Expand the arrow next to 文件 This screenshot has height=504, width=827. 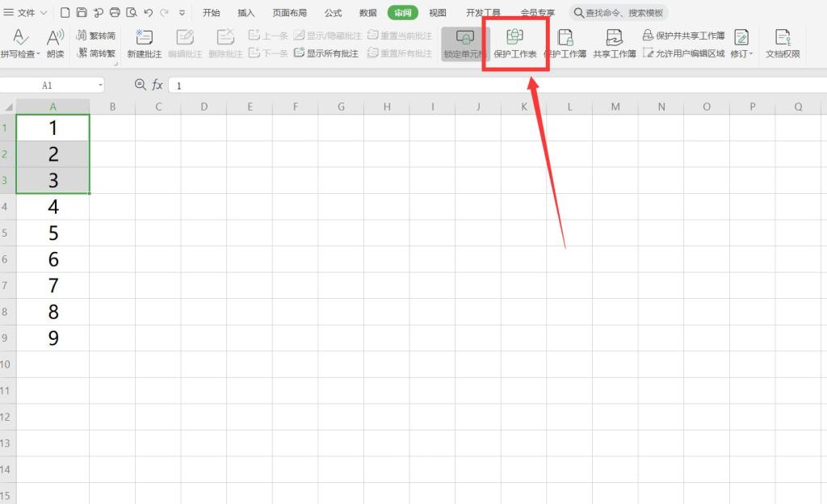pyautogui.click(x=44, y=13)
